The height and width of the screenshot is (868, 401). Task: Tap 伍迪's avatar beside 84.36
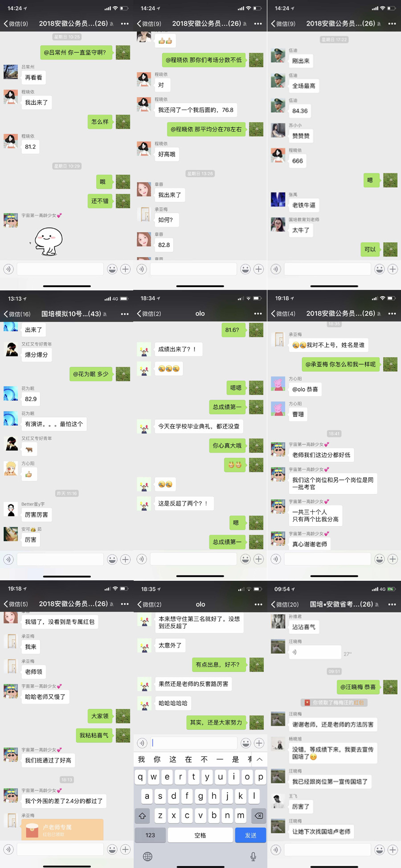pos(278,105)
